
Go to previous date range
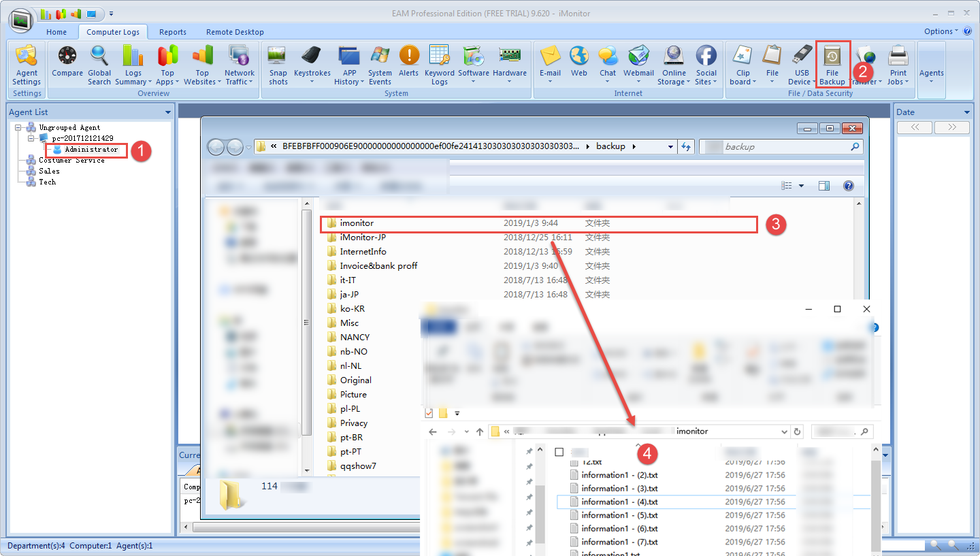click(915, 127)
